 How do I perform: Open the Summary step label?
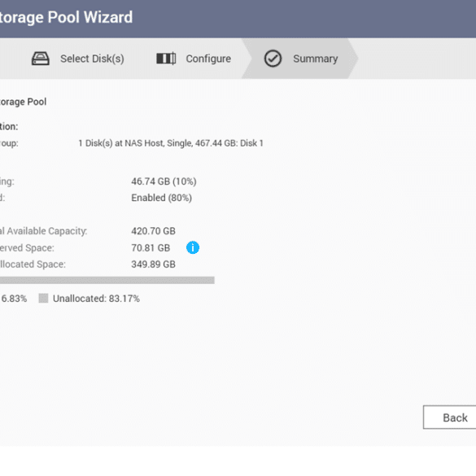click(316, 59)
